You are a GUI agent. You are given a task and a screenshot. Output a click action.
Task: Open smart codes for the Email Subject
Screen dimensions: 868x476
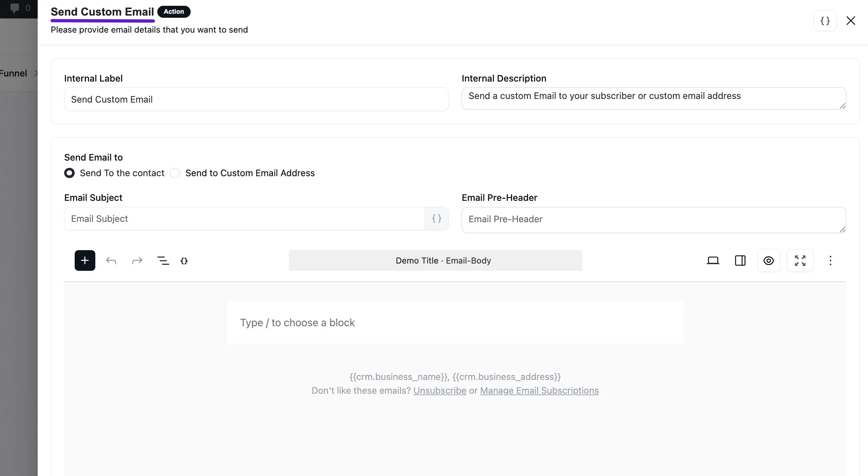(x=437, y=219)
